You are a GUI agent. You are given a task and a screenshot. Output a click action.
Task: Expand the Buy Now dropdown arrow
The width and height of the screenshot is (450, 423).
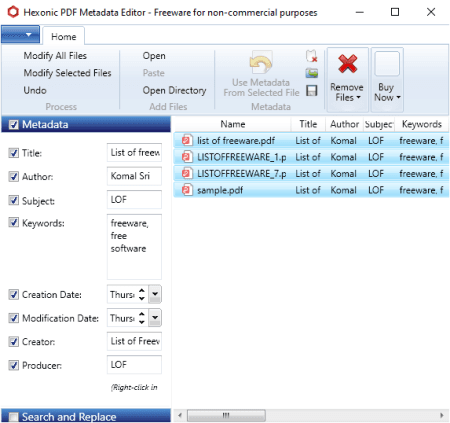[x=398, y=97]
